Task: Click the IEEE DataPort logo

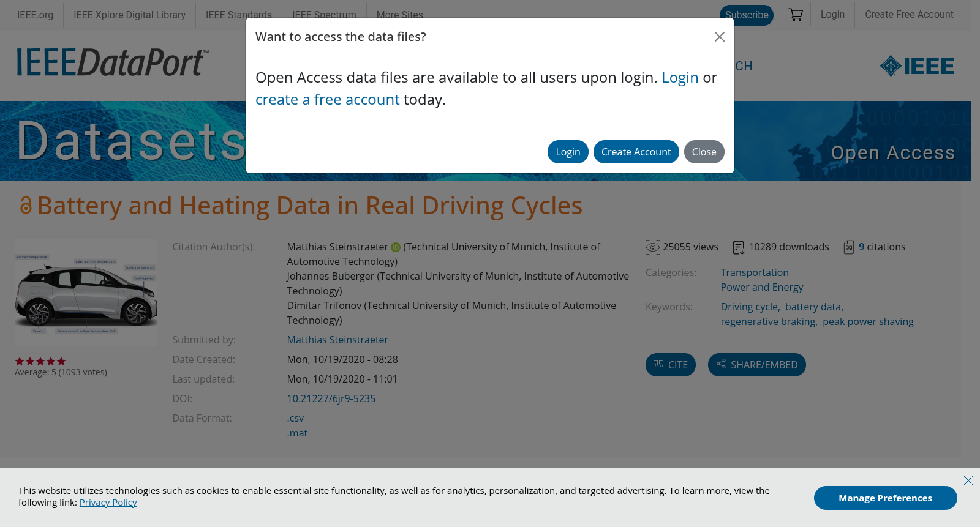Action: coord(113,62)
